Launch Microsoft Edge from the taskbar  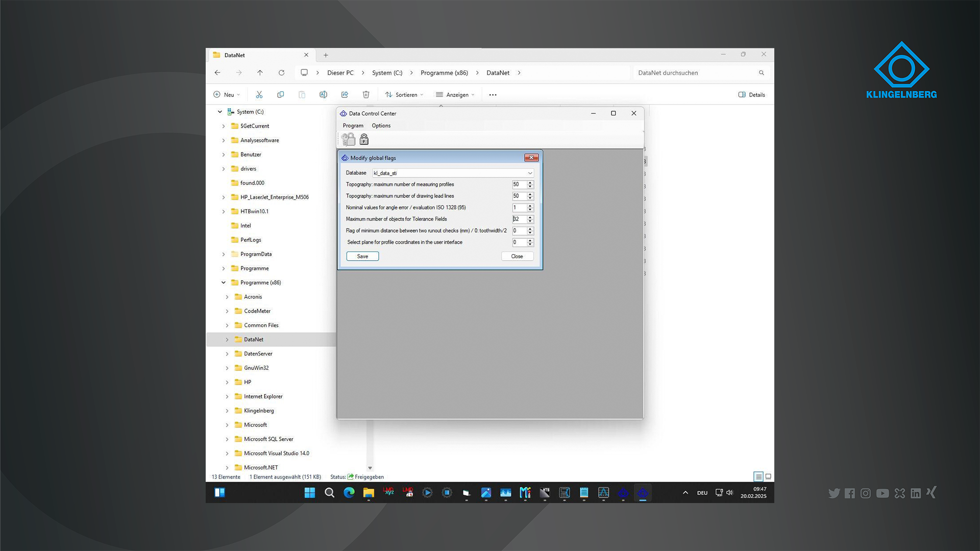[x=349, y=493]
